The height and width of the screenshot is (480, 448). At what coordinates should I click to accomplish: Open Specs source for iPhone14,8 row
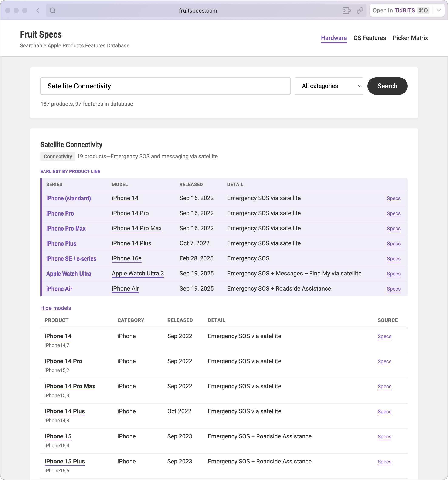point(384,412)
